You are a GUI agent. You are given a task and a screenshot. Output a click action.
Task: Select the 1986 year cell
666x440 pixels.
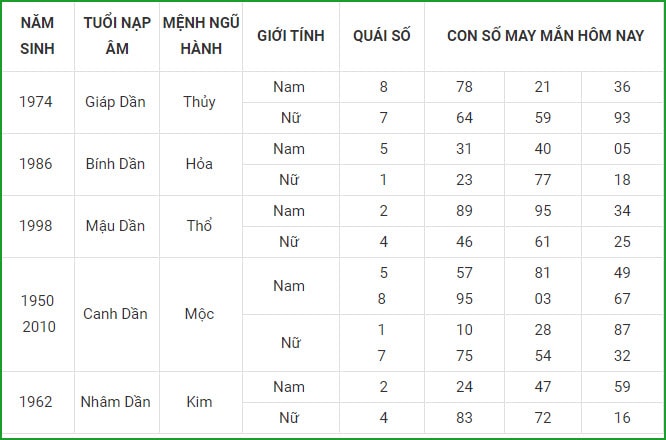(x=38, y=164)
